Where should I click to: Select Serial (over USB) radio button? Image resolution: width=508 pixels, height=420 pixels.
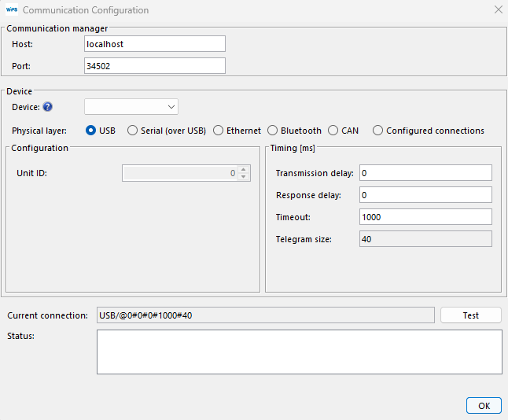(x=133, y=131)
